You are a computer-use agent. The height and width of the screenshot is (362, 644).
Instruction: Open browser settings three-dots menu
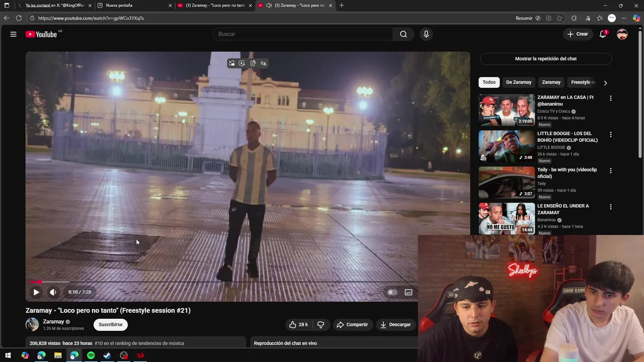[625, 18]
